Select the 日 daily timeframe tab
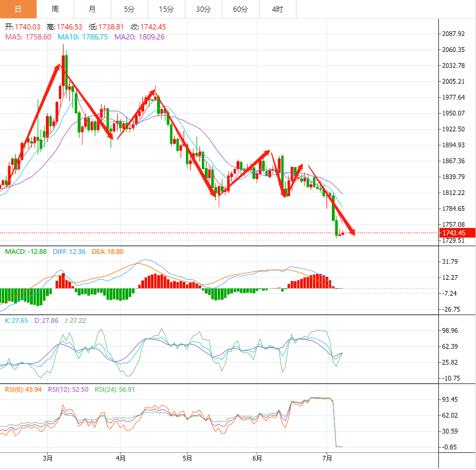This screenshot has height=470, width=476. click(18, 9)
